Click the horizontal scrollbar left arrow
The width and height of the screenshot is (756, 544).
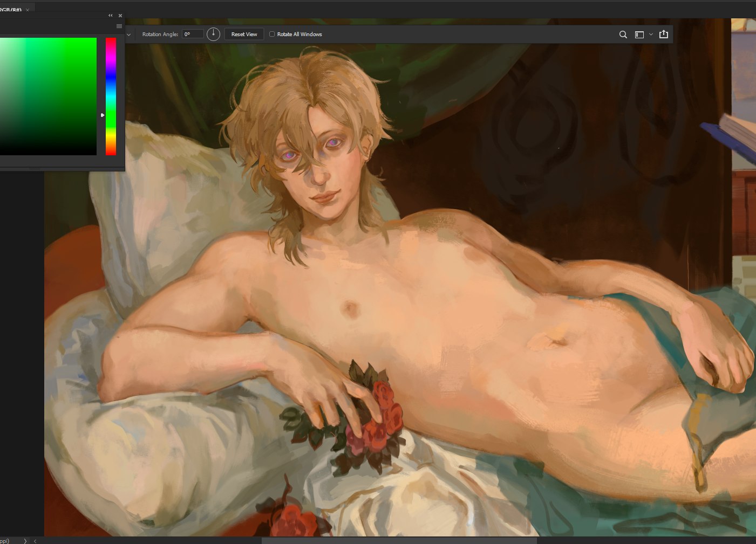coord(35,541)
